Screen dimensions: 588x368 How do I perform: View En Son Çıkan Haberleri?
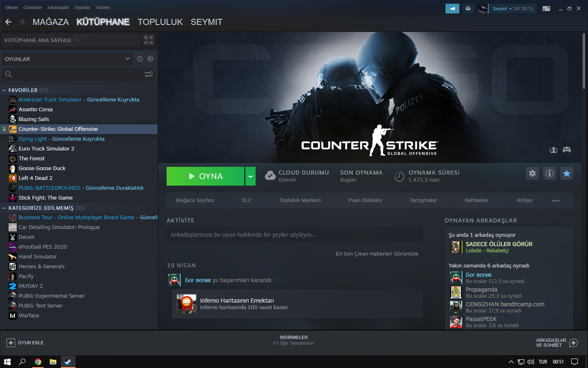[377, 254]
